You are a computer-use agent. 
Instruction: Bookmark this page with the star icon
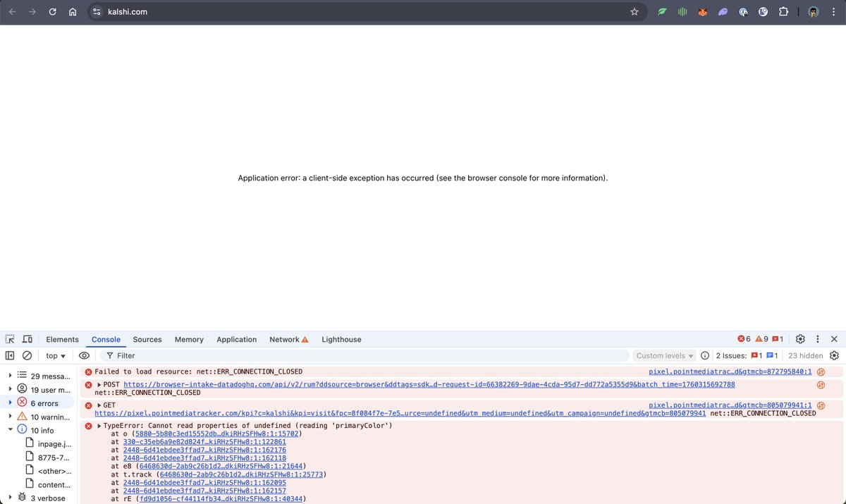(x=634, y=12)
